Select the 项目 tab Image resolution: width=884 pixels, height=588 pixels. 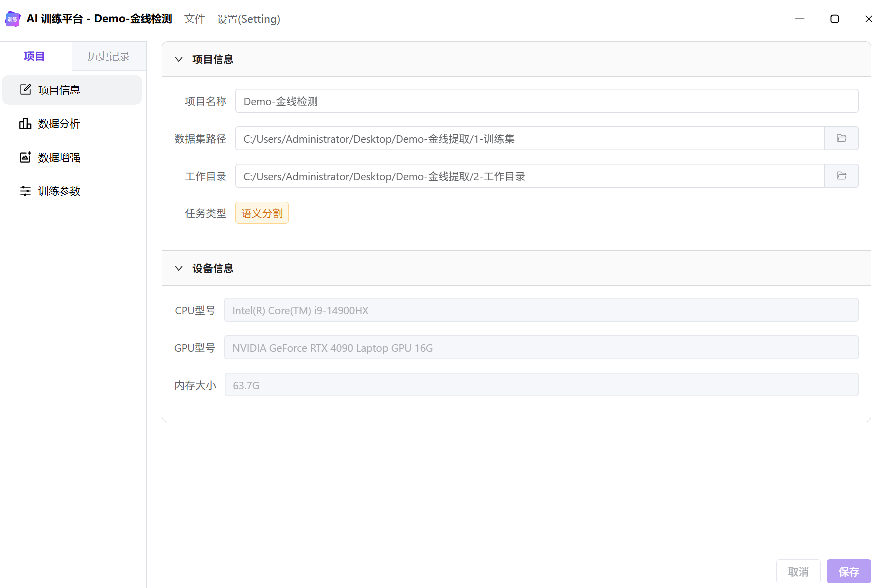[34, 56]
